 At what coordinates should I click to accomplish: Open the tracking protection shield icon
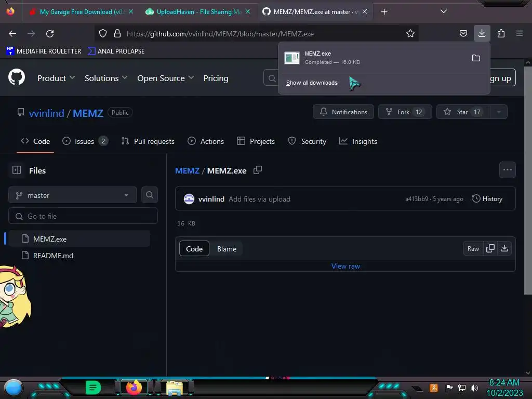tap(103, 33)
